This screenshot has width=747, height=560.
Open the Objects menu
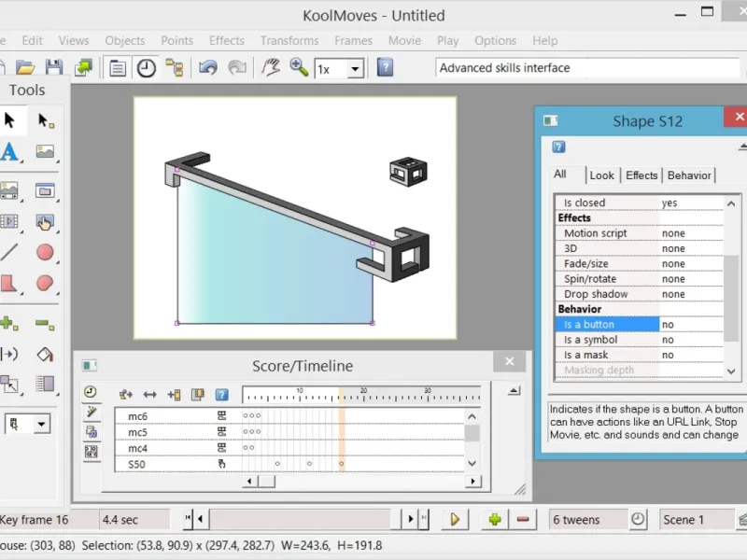tap(125, 40)
